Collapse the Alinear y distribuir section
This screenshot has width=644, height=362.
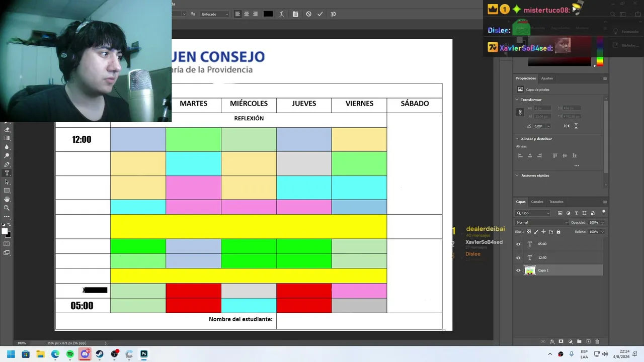pyautogui.click(x=517, y=139)
